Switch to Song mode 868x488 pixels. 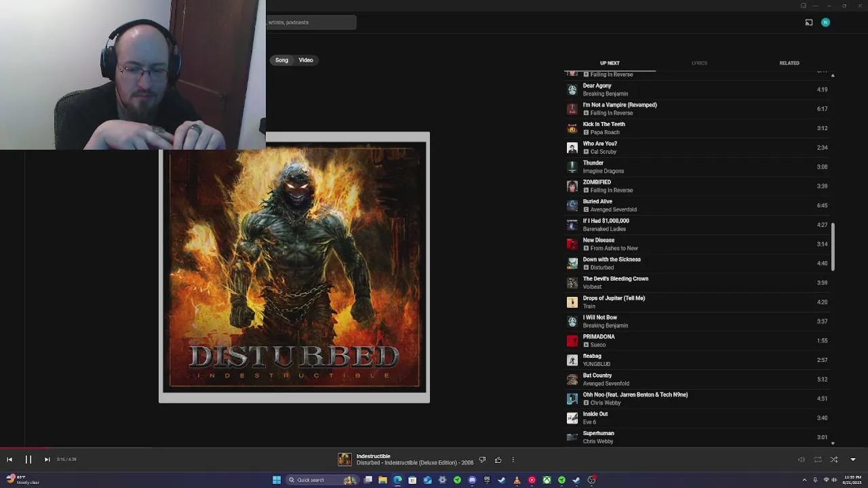pyautogui.click(x=281, y=60)
